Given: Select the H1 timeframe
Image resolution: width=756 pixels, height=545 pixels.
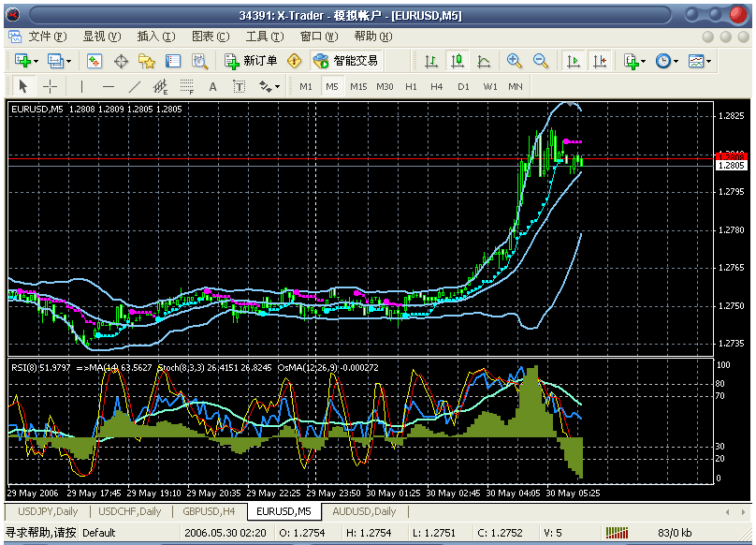Looking at the screenshot, I should coord(411,86).
